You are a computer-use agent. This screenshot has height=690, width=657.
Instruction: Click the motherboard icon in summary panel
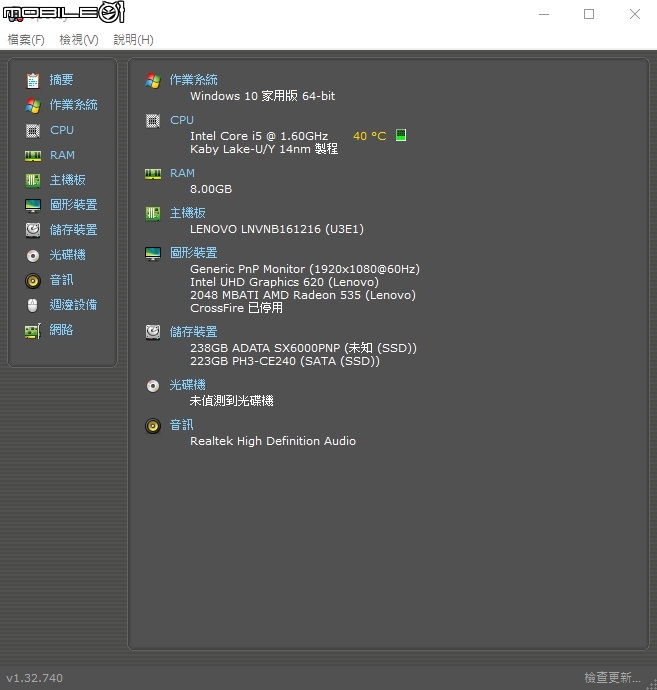pos(153,214)
